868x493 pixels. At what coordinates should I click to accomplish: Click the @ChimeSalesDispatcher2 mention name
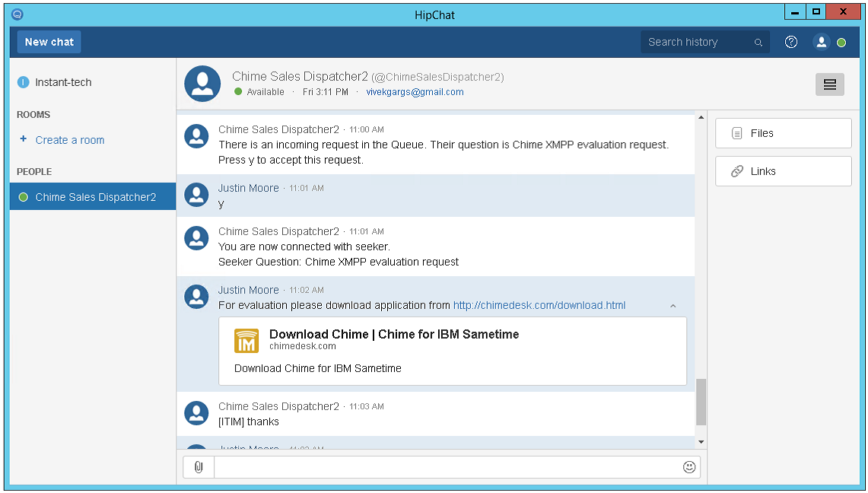(x=437, y=77)
